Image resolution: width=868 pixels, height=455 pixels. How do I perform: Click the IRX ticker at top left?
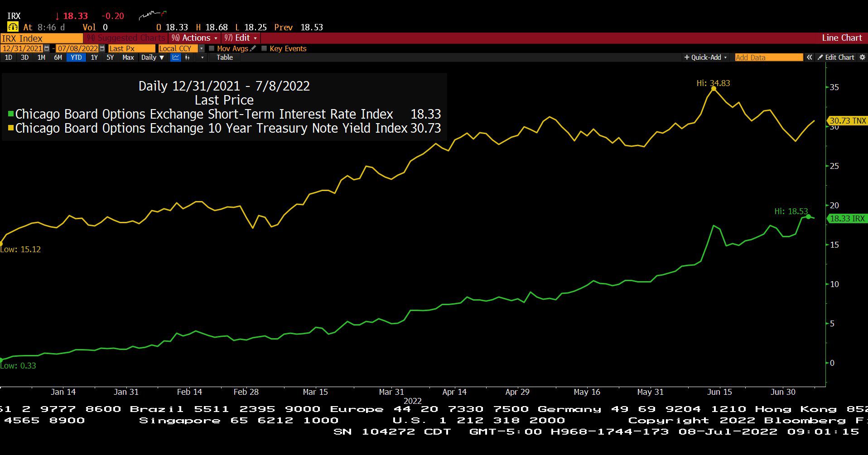pos(14,16)
